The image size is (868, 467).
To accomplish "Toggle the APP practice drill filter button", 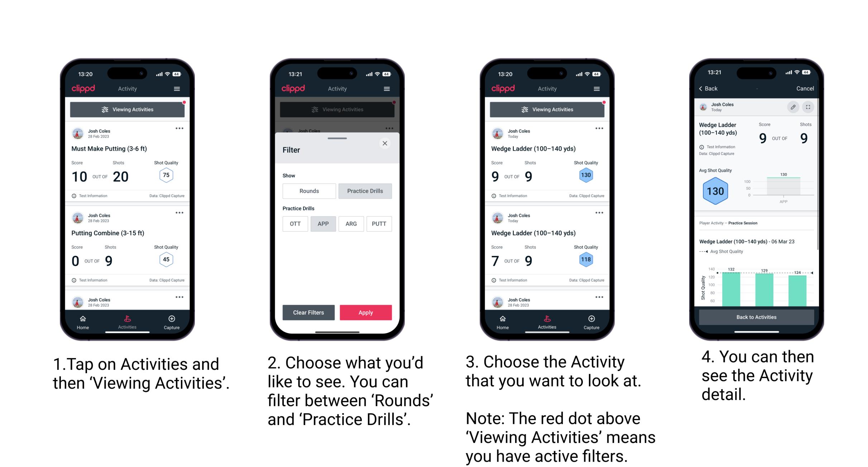I will (323, 224).
